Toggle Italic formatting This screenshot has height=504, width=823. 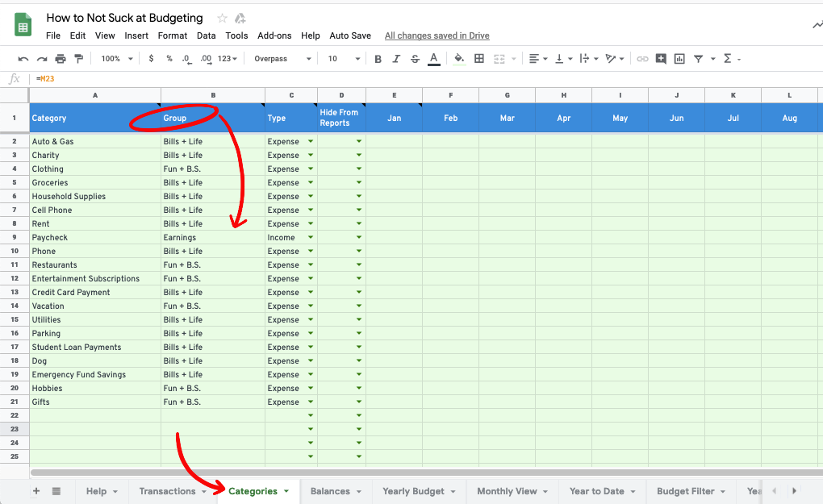pos(396,59)
